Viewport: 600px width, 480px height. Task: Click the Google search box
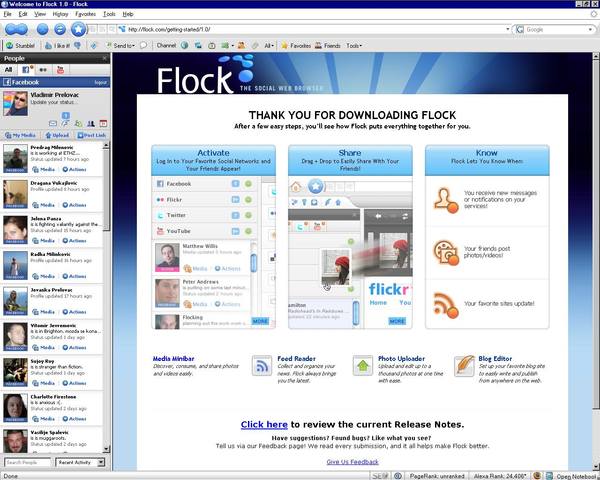[556, 29]
